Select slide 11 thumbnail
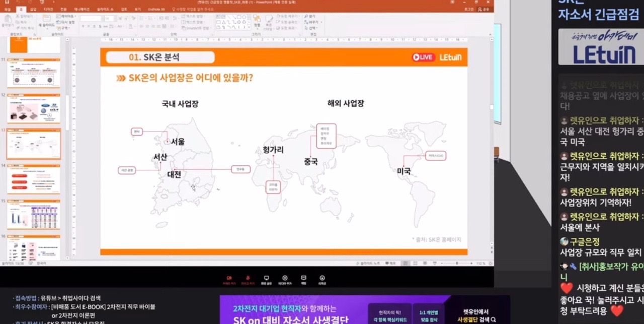 [33, 73]
